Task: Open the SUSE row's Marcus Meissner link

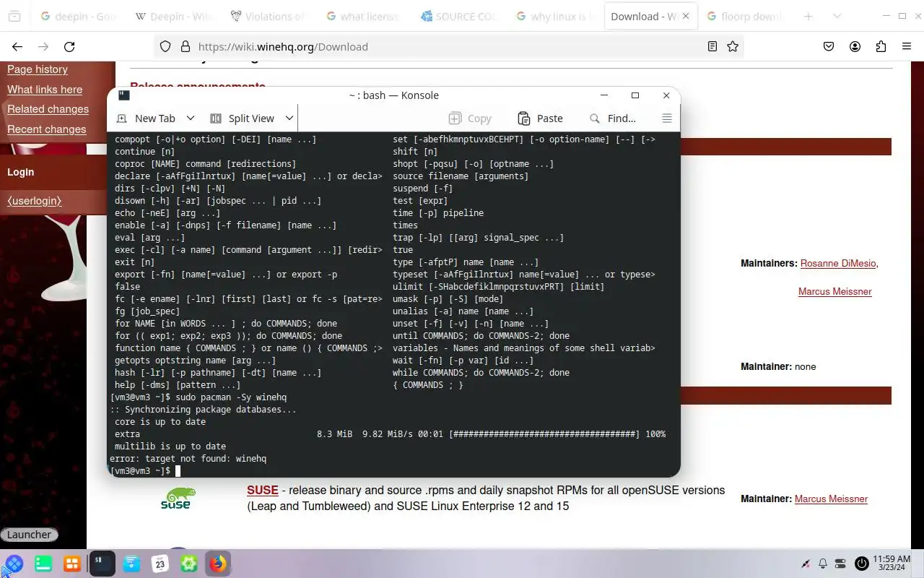Action: pos(831,499)
